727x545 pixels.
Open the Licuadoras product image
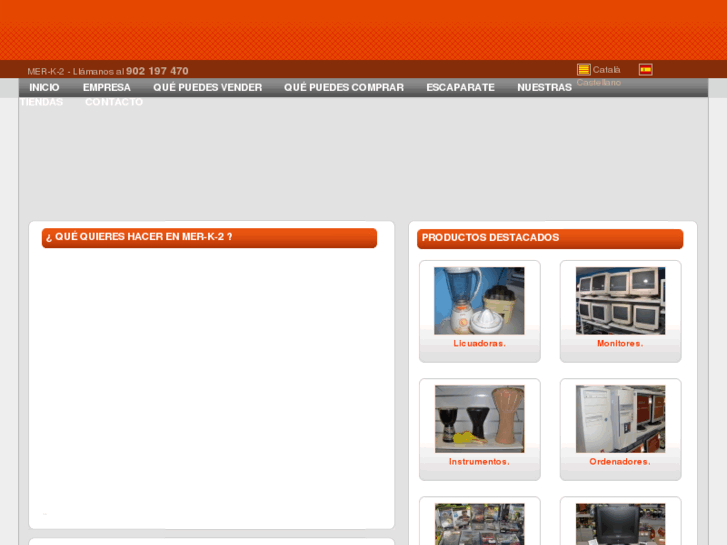tap(479, 301)
